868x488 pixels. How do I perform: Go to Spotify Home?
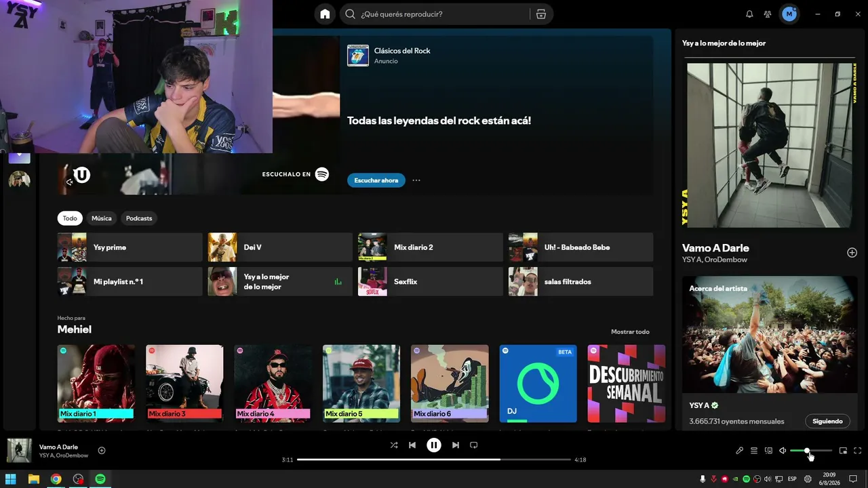click(325, 14)
